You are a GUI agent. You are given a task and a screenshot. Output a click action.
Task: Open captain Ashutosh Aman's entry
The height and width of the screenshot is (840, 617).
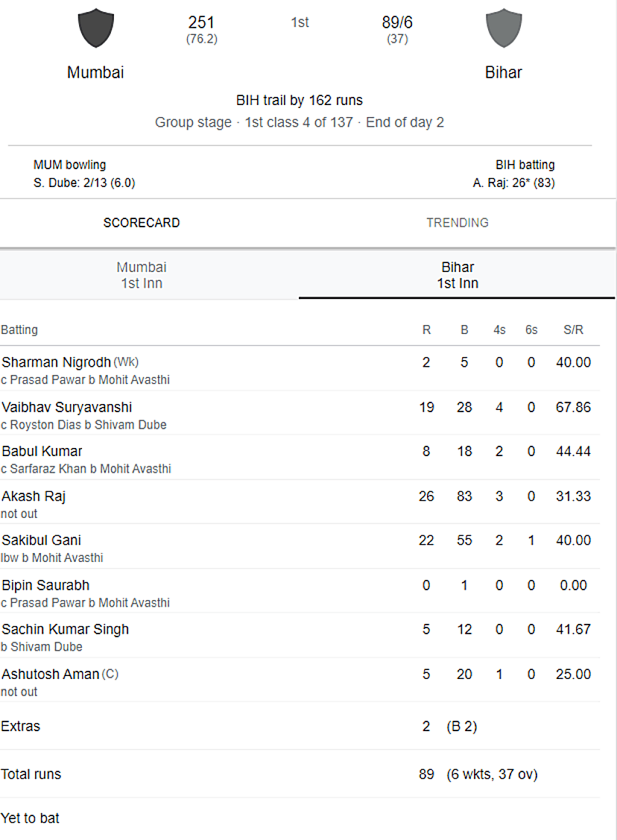51,674
